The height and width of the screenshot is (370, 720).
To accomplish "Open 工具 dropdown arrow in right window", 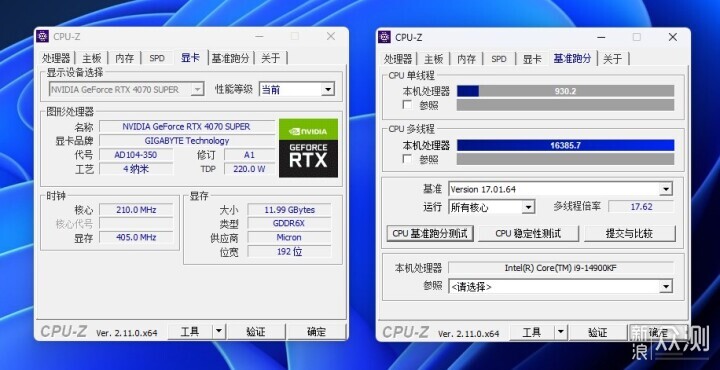I will [561, 332].
